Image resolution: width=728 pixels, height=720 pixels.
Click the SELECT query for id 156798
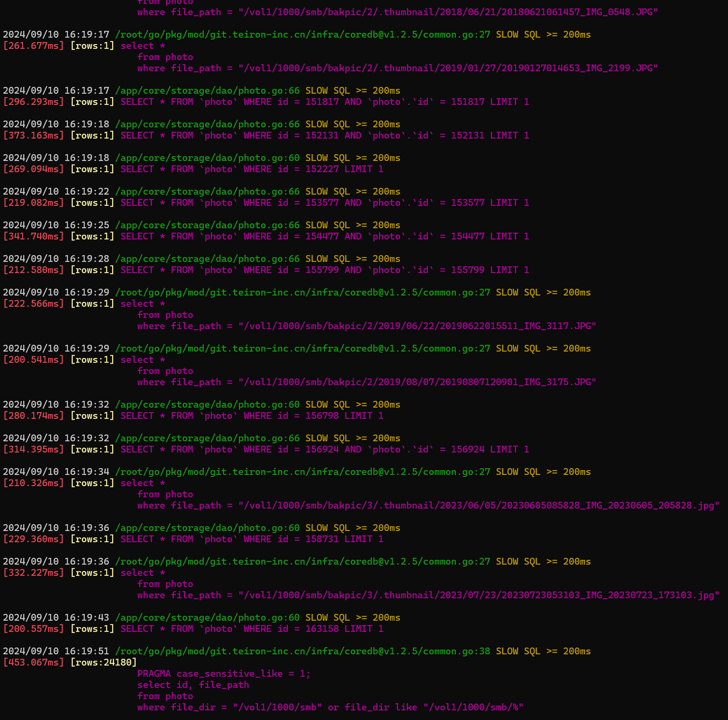click(x=252, y=416)
